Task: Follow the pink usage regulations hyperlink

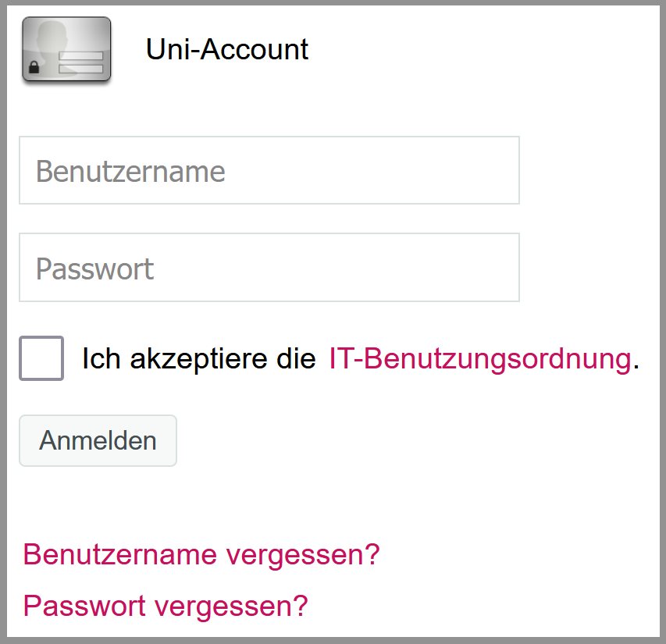Action: [480, 359]
